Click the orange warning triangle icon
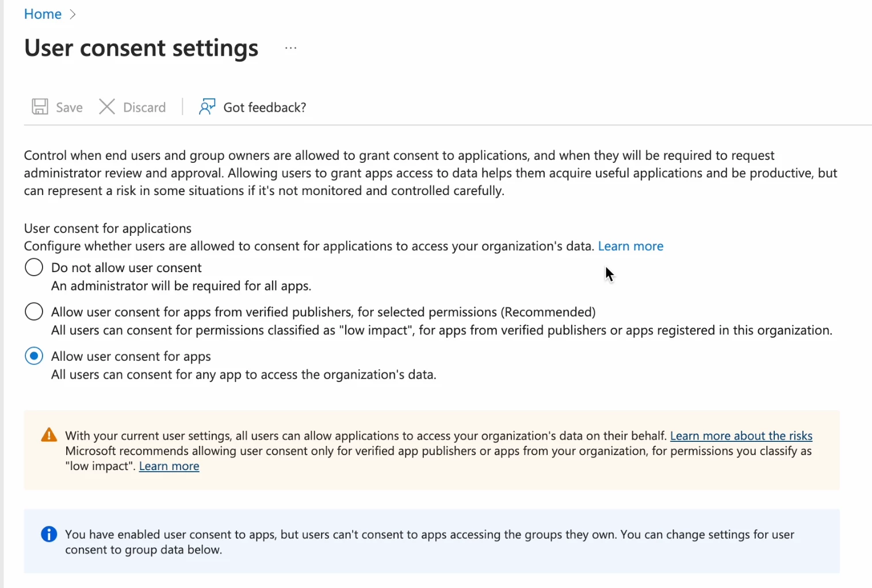This screenshot has height=588, width=872. point(49,435)
